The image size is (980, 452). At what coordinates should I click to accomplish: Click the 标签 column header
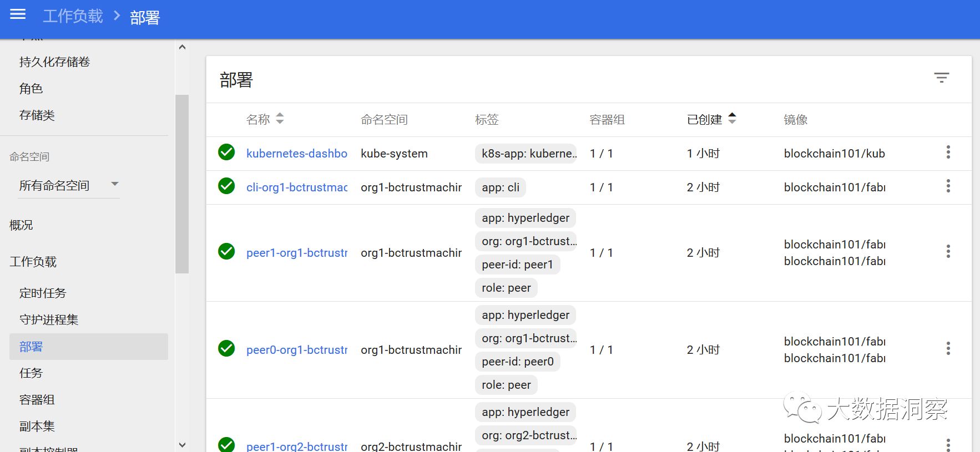click(x=487, y=120)
